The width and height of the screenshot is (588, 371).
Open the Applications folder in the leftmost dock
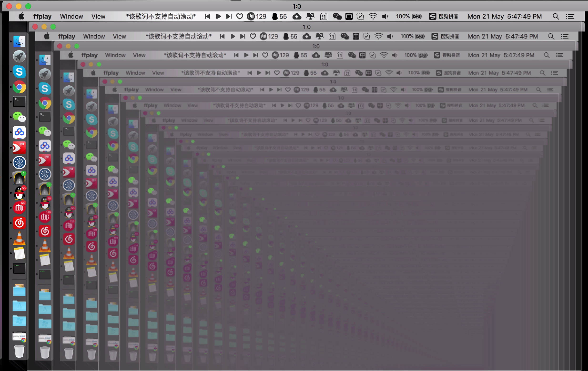click(x=19, y=306)
